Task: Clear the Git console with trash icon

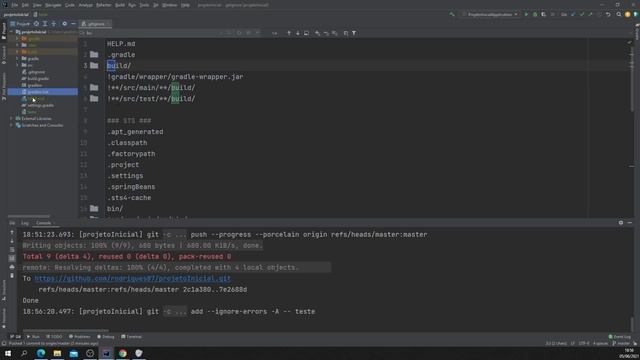Action: [12, 276]
